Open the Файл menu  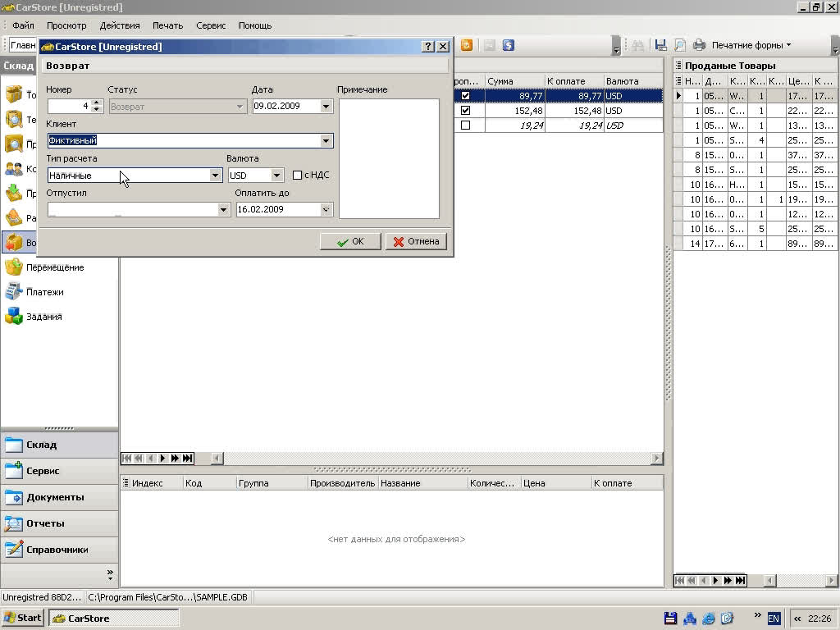tap(23, 25)
